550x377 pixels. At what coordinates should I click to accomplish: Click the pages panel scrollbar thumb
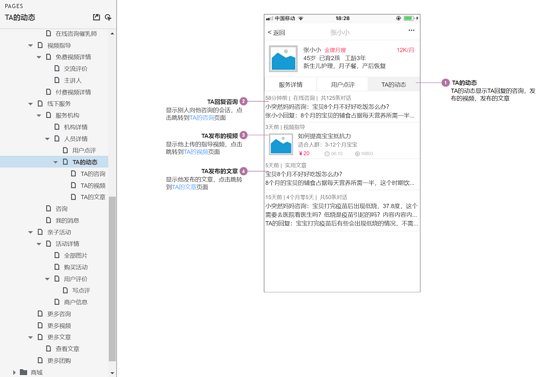click(x=112, y=279)
